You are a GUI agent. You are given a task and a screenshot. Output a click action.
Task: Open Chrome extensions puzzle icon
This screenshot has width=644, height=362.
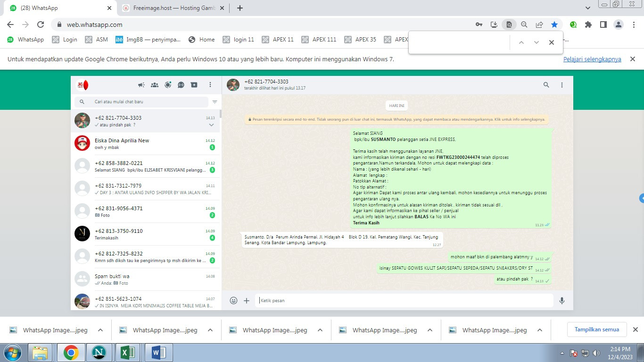point(588,25)
